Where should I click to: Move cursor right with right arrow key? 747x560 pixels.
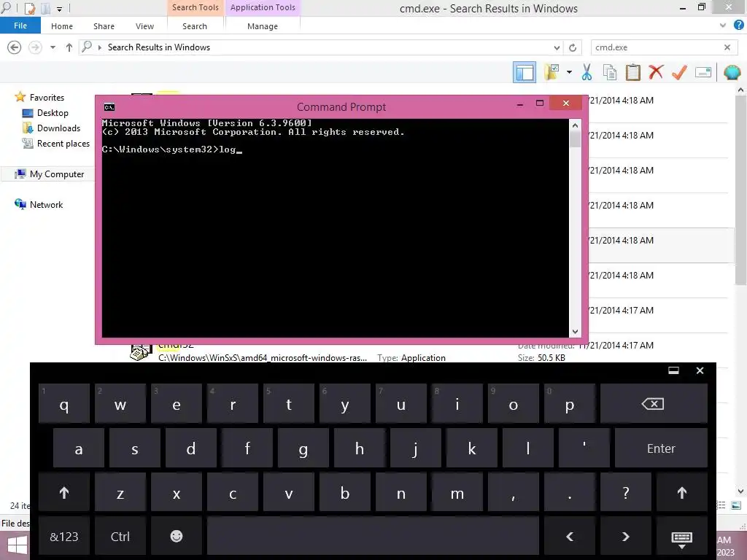pos(625,536)
